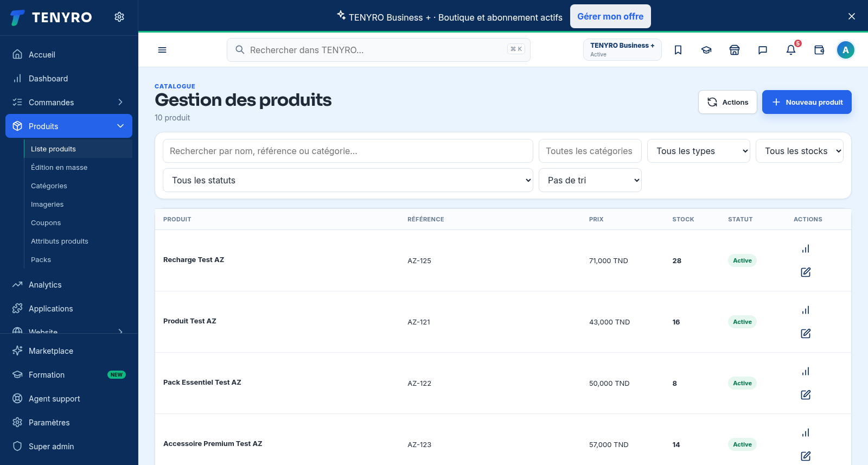Open the wallet icon in header
Screen dimensions: 868x465
tap(819, 50)
